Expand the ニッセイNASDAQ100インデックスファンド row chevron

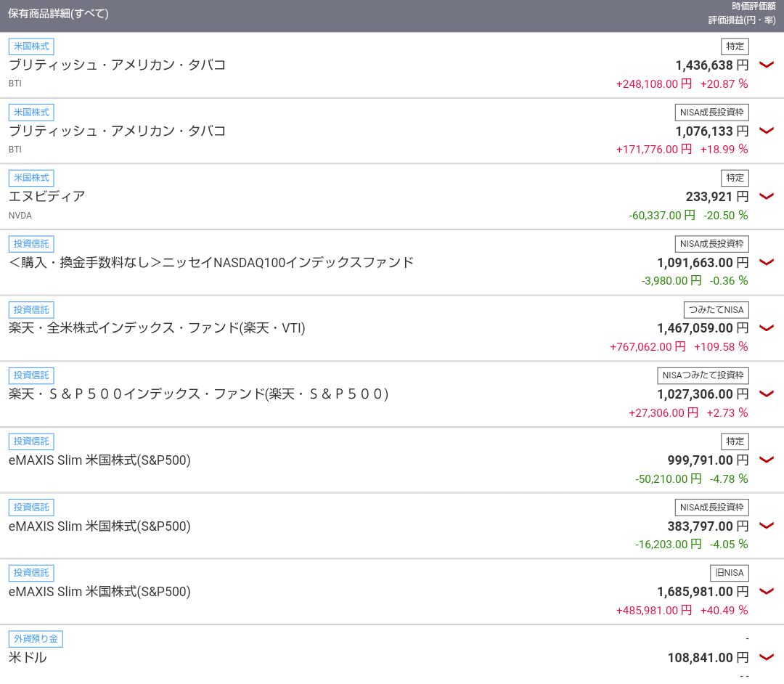pyautogui.click(x=767, y=263)
